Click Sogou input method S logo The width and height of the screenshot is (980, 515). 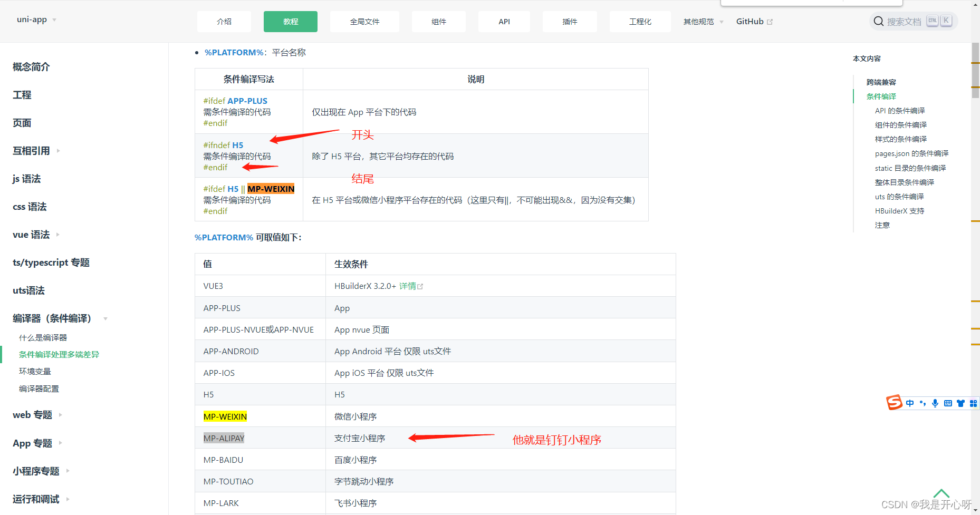pyautogui.click(x=894, y=403)
